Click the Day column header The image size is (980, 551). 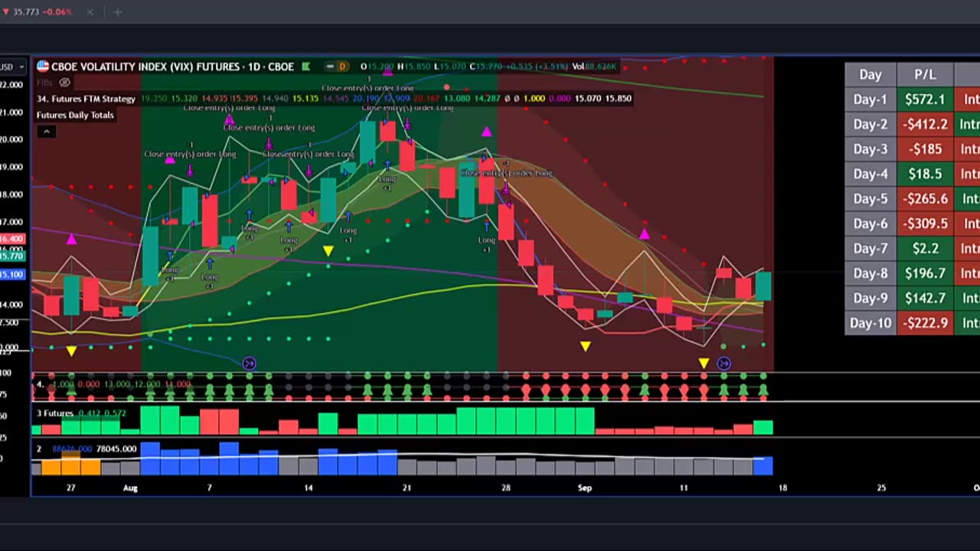pos(870,74)
